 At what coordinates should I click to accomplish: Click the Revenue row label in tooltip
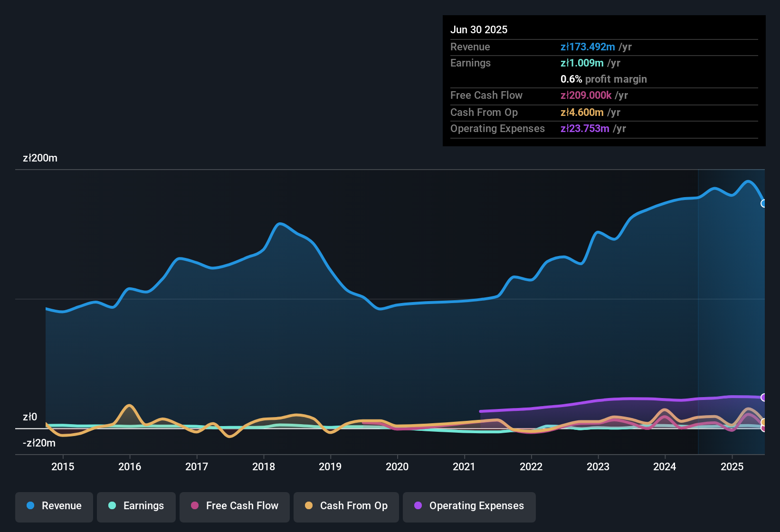click(x=470, y=47)
